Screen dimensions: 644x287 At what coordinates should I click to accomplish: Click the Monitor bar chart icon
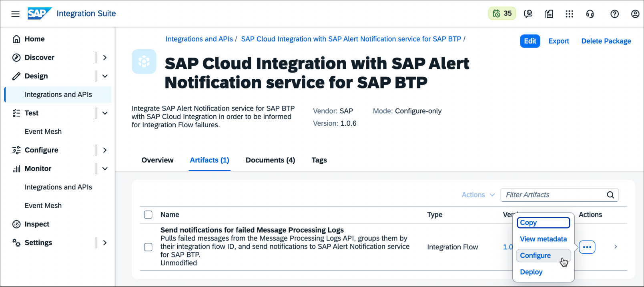16,169
